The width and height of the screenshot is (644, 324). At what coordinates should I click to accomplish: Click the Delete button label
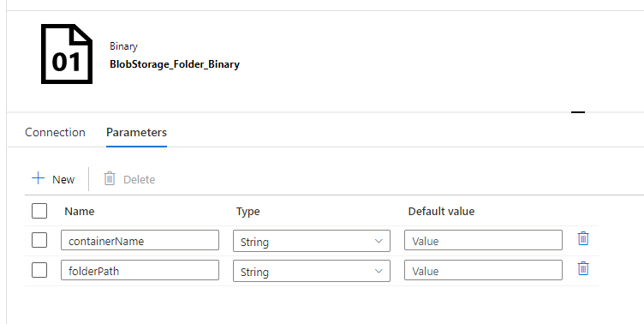tap(140, 180)
